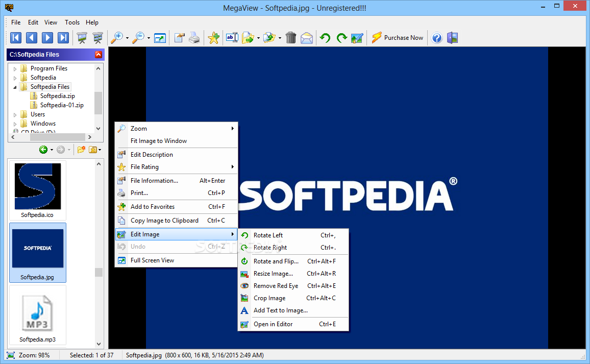Click new folder icon under tree
The height and width of the screenshot is (364, 590).
pos(81,150)
